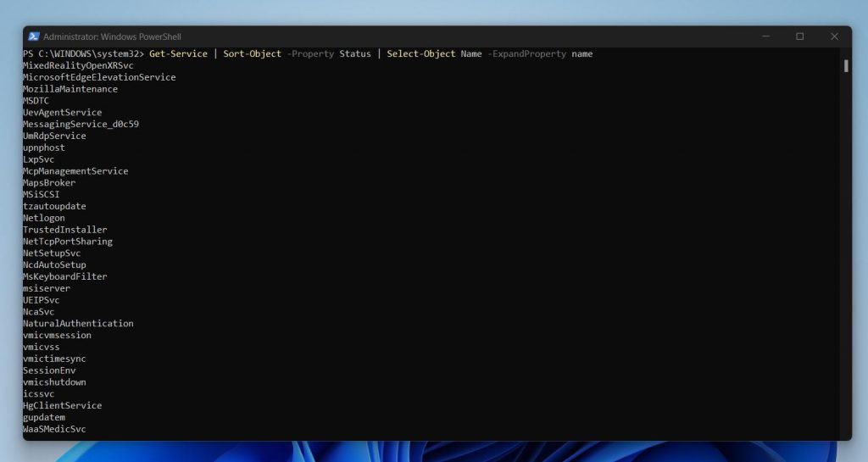This screenshot has height=462, width=868.
Task: Select the WaaSMedicSvc line
Action: coord(54,429)
